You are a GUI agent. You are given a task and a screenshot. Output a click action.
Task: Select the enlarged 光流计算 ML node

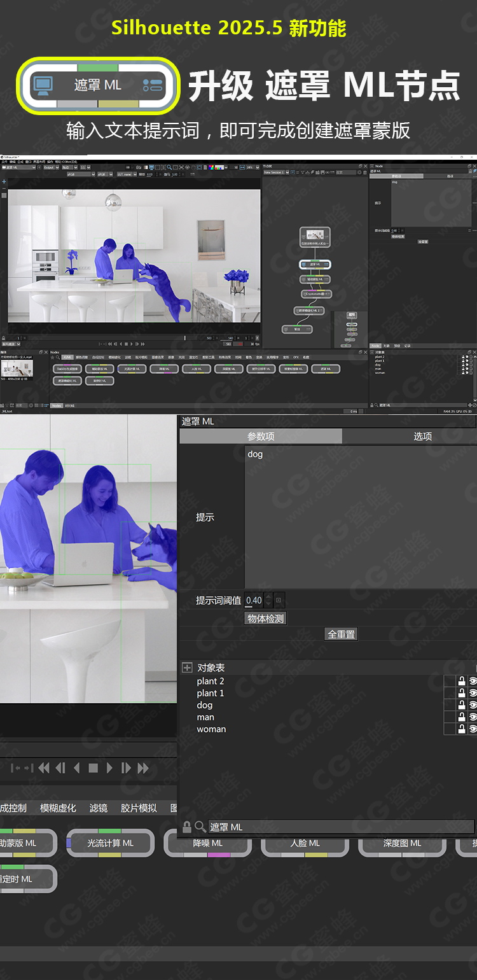pyautogui.click(x=110, y=843)
